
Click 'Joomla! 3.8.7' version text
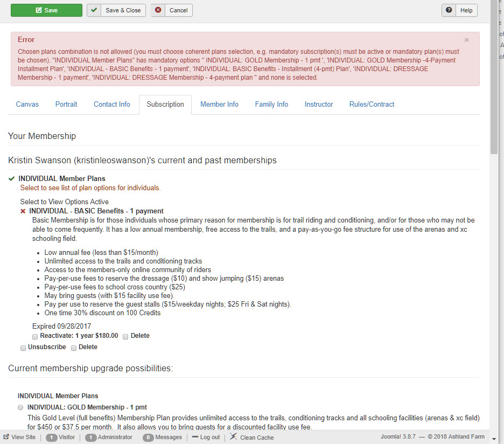(398, 436)
